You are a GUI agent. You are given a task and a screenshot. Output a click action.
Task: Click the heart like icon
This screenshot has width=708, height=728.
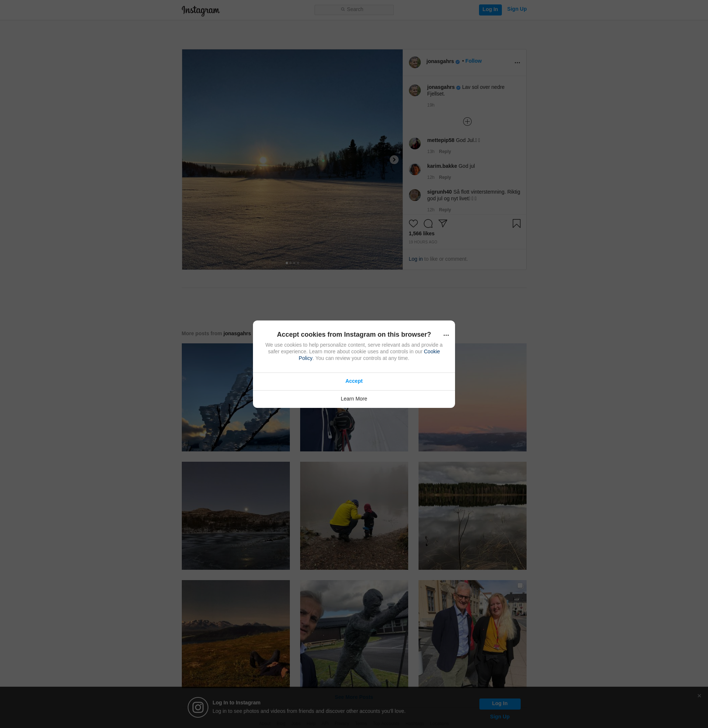coord(413,223)
